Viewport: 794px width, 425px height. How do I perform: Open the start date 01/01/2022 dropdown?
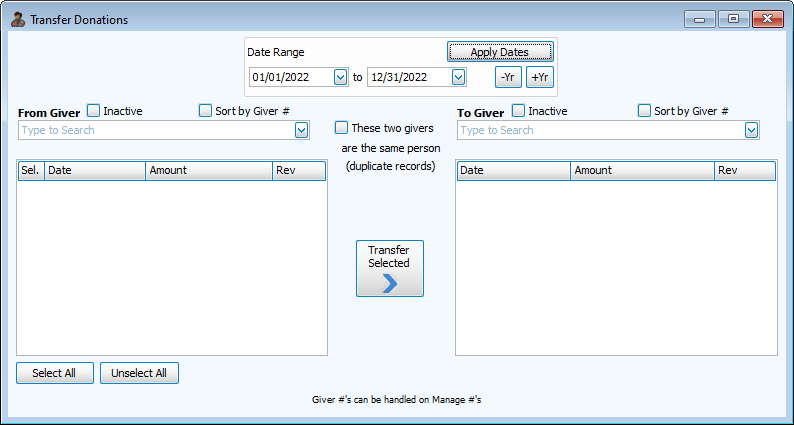point(340,77)
